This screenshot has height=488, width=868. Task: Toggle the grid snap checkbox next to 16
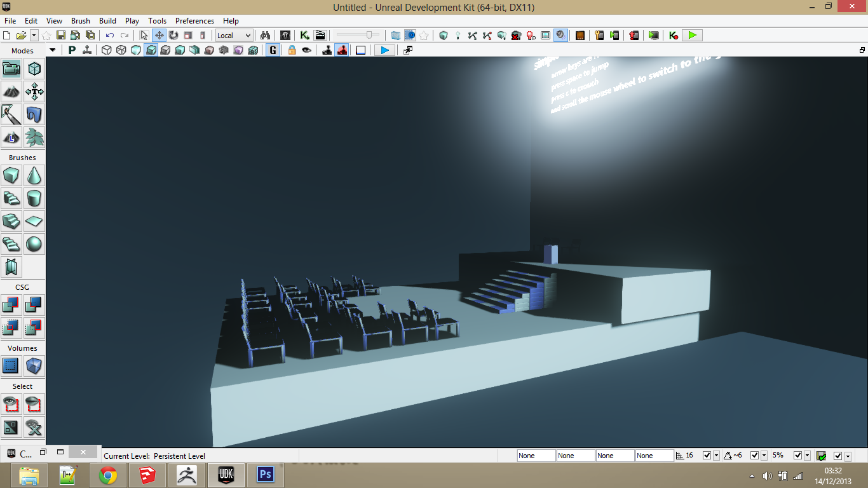pyautogui.click(x=707, y=456)
